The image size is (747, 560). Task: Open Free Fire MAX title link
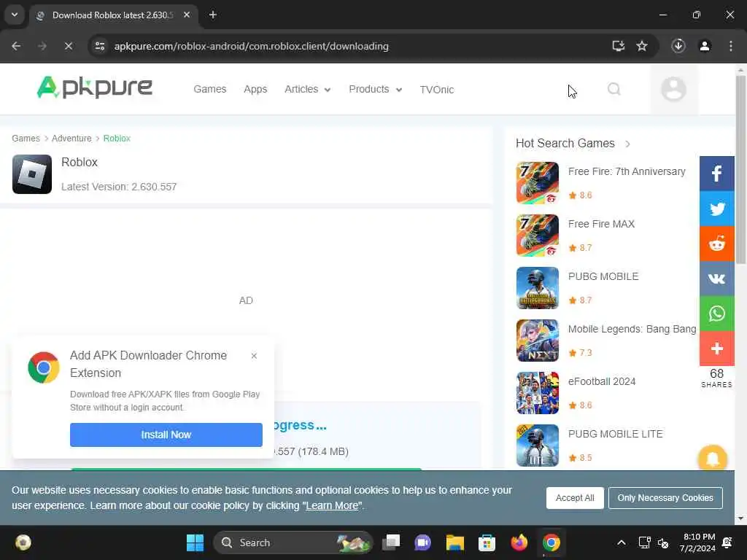(601, 224)
